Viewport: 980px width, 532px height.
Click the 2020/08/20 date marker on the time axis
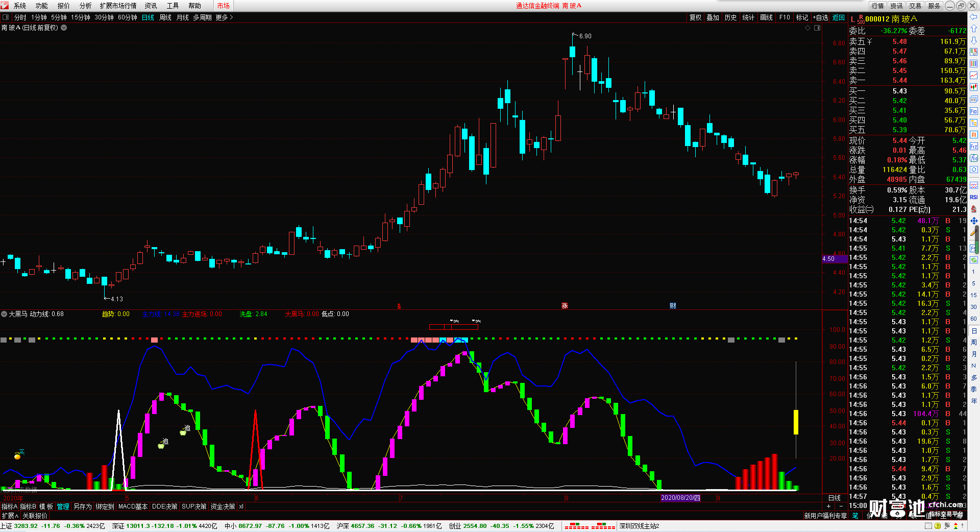click(680, 498)
